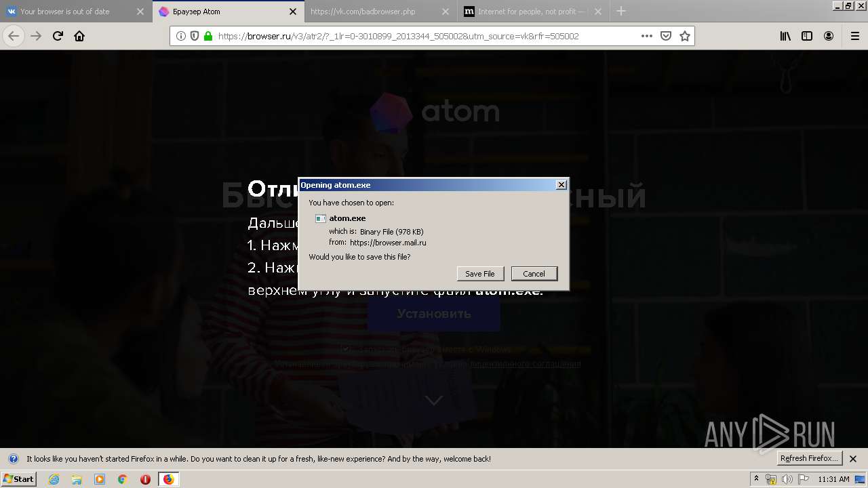868x488 pixels.
Task: Click Save File in download dialog
Action: (480, 274)
